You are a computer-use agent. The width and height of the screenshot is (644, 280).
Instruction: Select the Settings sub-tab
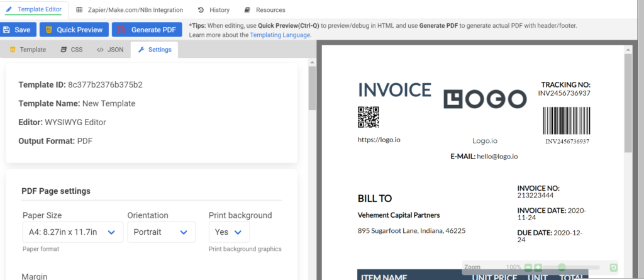[x=155, y=50]
